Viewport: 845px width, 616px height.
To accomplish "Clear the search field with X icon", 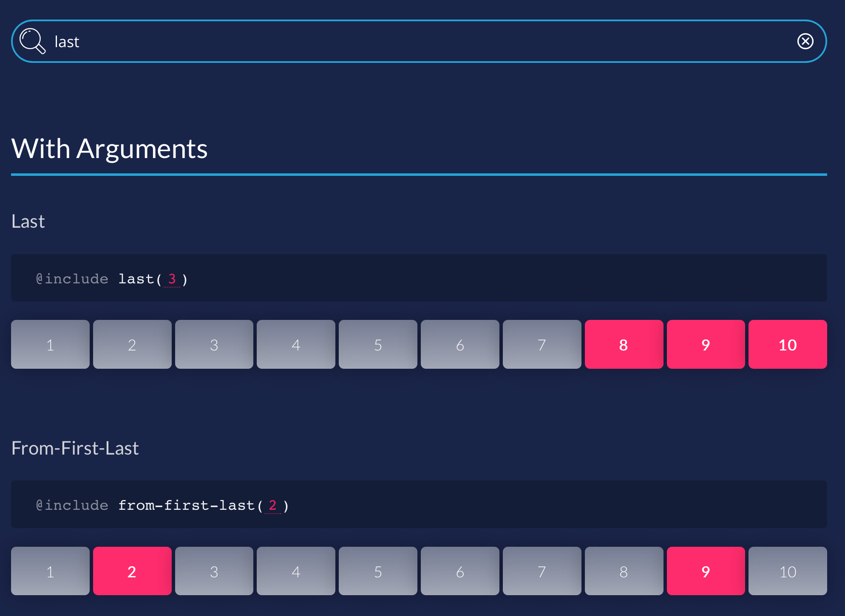I will tap(805, 41).
